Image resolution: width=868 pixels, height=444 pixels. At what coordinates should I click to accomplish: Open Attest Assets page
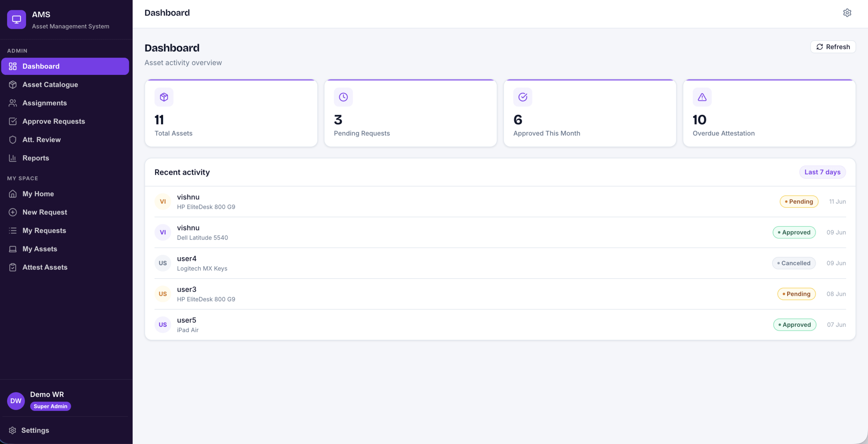pyautogui.click(x=65, y=267)
